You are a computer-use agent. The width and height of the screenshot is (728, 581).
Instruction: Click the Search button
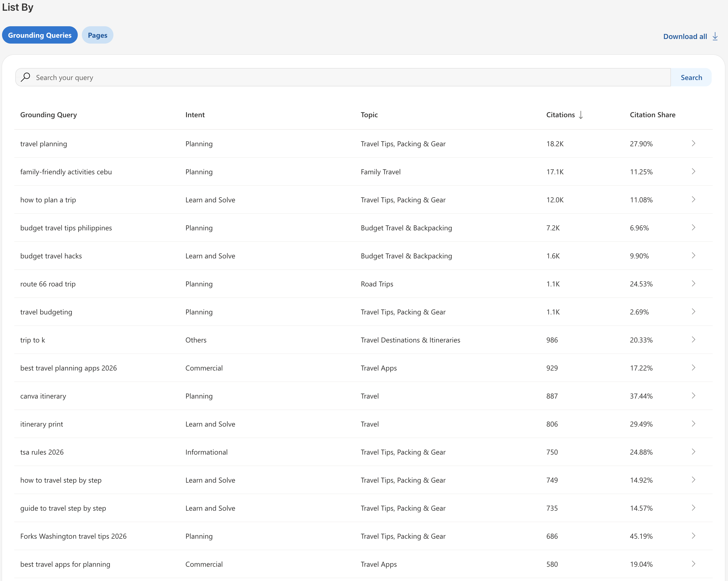(x=691, y=77)
